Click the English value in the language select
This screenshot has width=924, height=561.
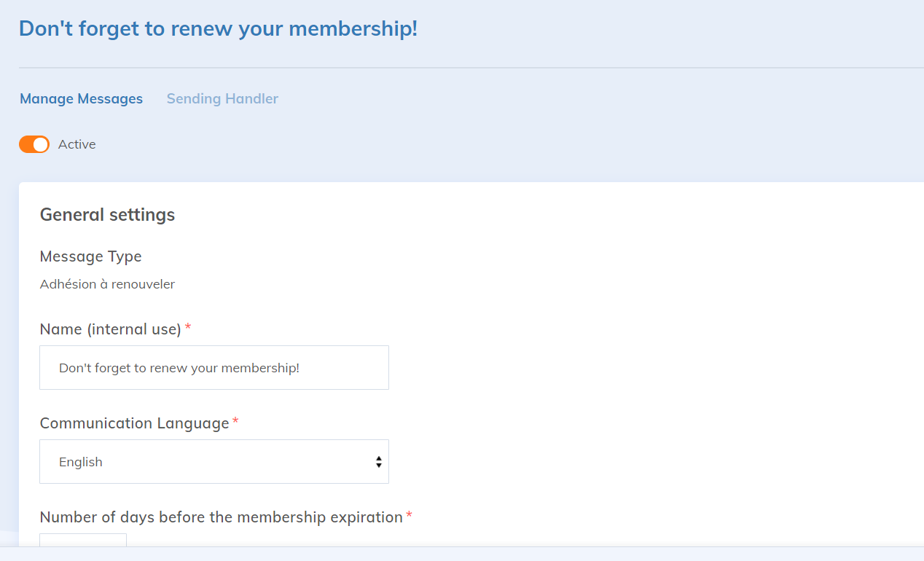81,462
